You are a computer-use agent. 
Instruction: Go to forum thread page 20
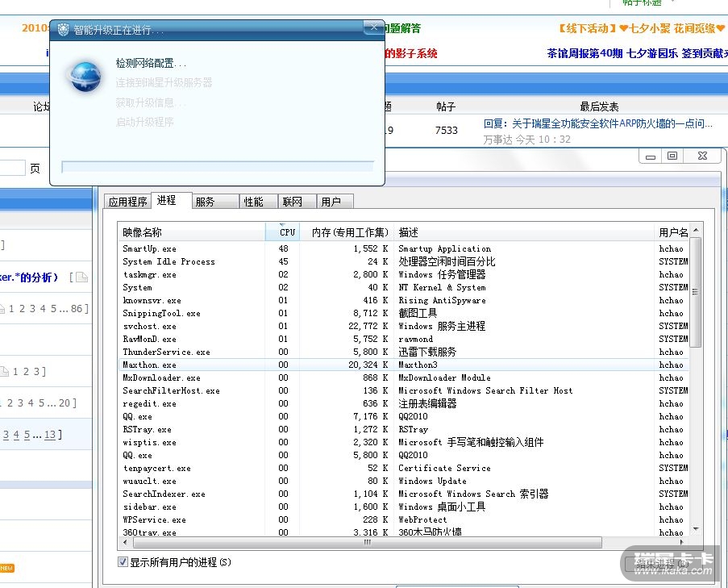click(64, 403)
